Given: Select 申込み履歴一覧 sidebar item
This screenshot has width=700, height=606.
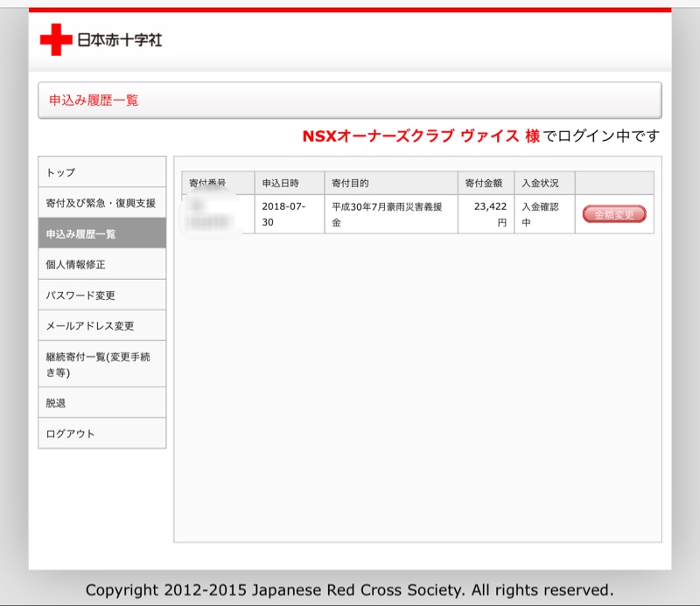Looking at the screenshot, I should 102,233.
